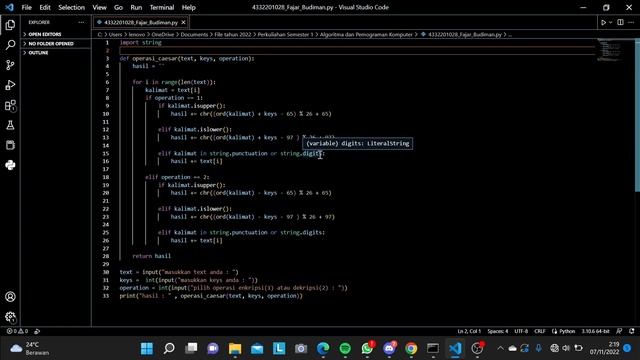Open the run button dropdown arrow
The height and width of the screenshot is (360, 640).
point(611,22)
